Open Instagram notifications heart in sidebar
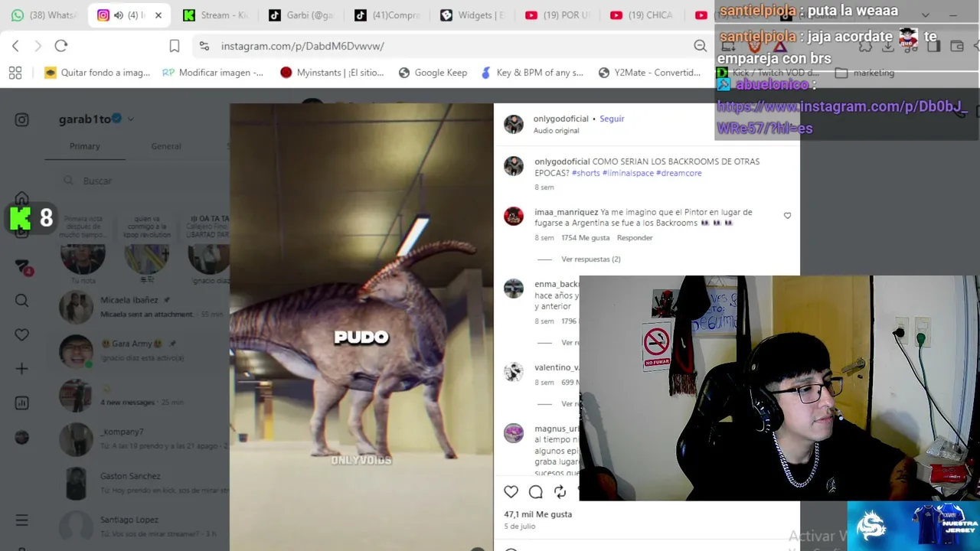This screenshot has height=551, width=980. click(x=21, y=334)
